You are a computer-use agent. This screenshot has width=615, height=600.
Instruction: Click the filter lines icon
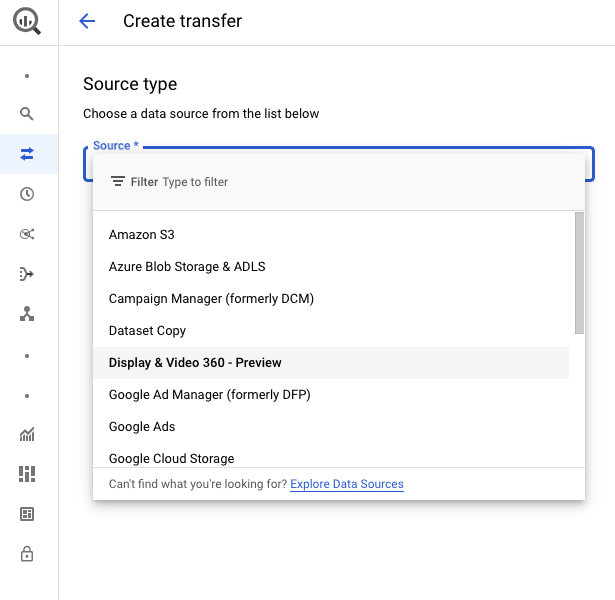pos(118,182)
